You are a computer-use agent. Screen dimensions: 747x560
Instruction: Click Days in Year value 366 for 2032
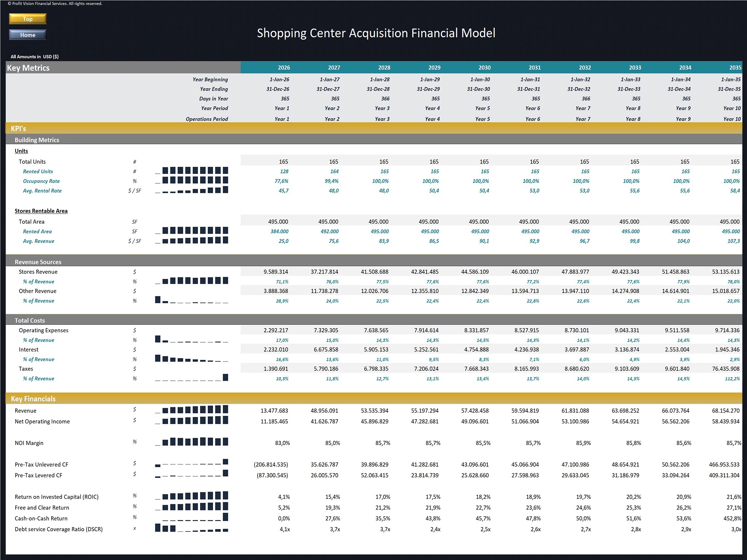click(586, 99)
